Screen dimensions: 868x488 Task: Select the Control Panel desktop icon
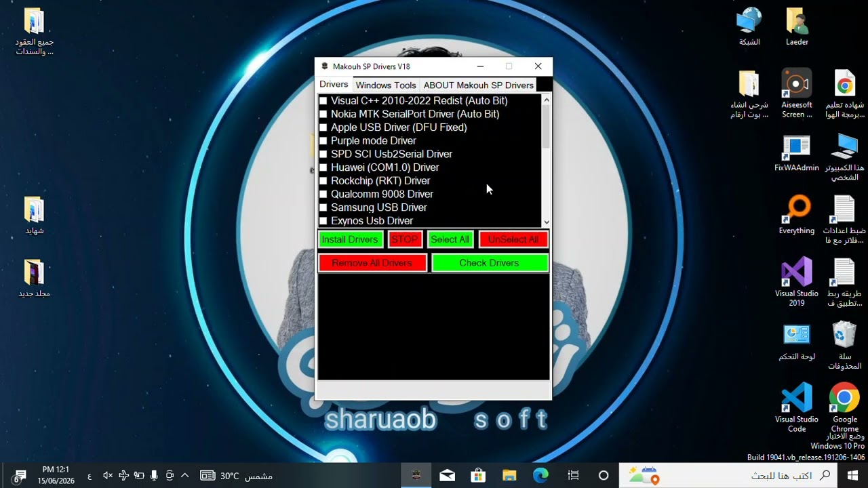(x=797, y=342)
